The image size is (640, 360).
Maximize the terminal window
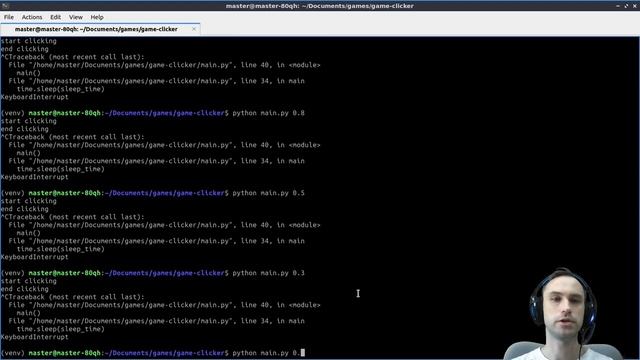tap(626, 6)
